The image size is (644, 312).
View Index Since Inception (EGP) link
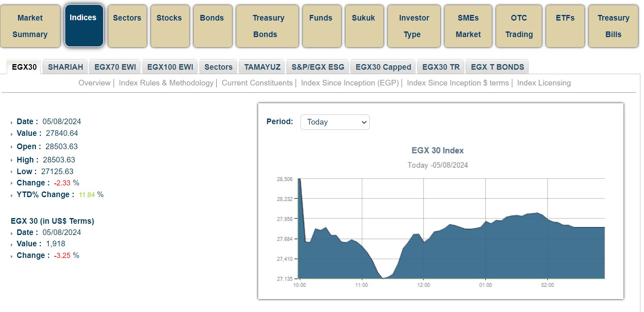pos(350,83)
